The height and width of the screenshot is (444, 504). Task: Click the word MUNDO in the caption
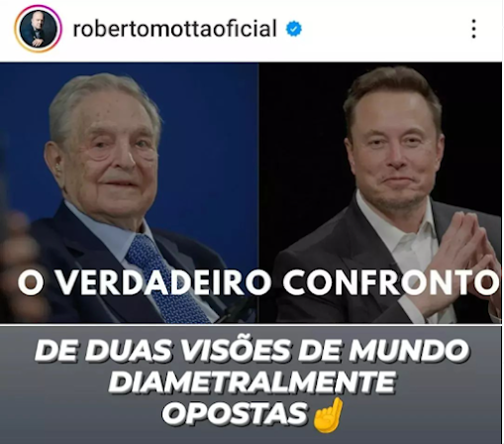(409, 351)
